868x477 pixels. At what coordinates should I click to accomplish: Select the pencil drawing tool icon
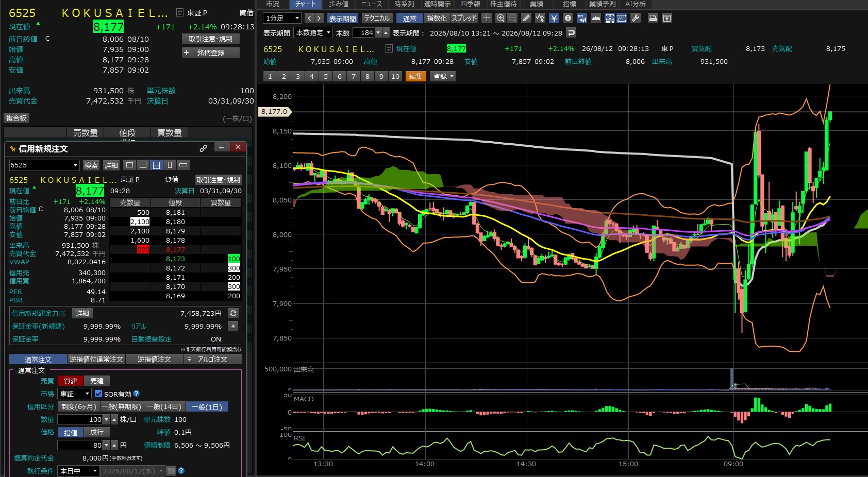[526, 18]
